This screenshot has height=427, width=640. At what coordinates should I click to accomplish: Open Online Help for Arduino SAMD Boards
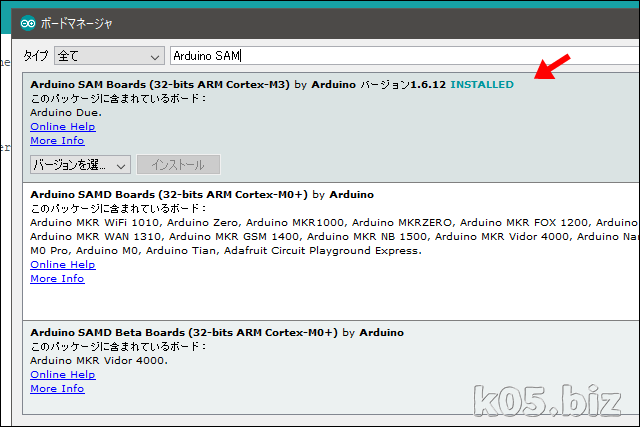[63, 265]
